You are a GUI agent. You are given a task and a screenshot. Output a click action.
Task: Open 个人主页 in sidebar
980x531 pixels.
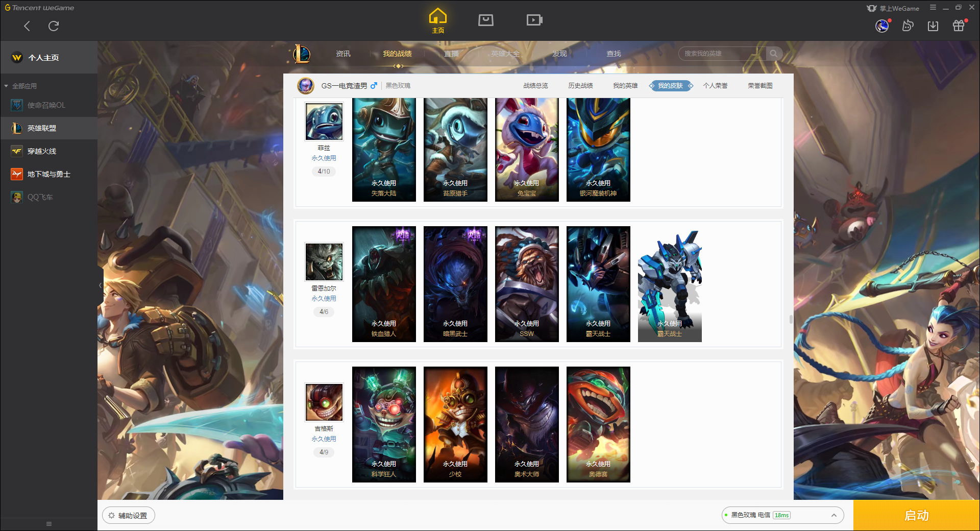tap(48, 58)
